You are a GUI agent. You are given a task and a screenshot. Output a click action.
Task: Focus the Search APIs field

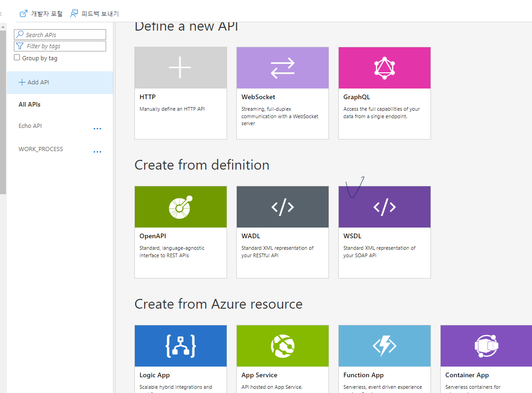[60, 35]
